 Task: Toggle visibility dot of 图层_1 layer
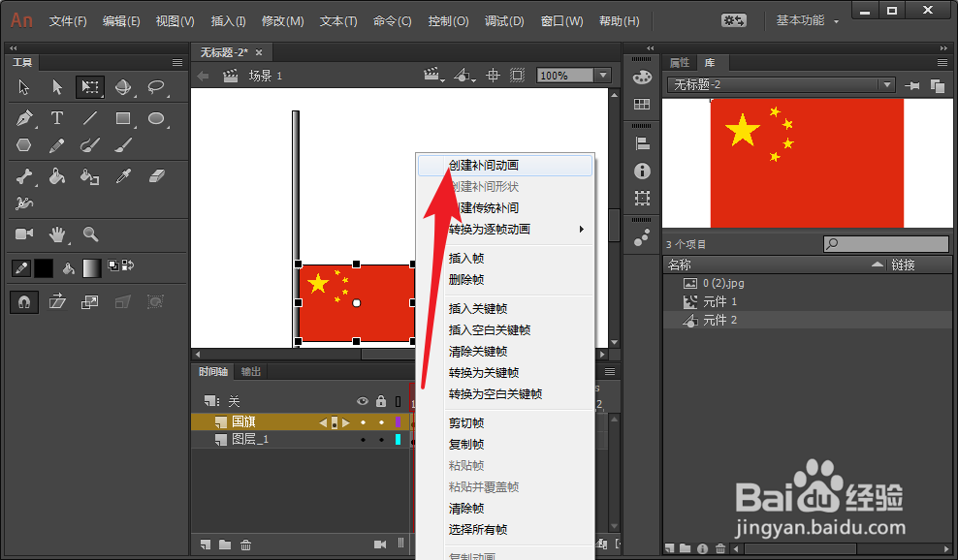(x=363, y=440)
